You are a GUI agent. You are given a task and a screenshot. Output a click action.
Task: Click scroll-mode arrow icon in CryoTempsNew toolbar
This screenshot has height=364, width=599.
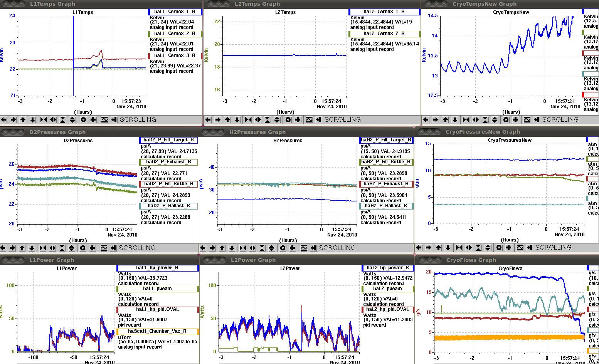pos(537,120)
